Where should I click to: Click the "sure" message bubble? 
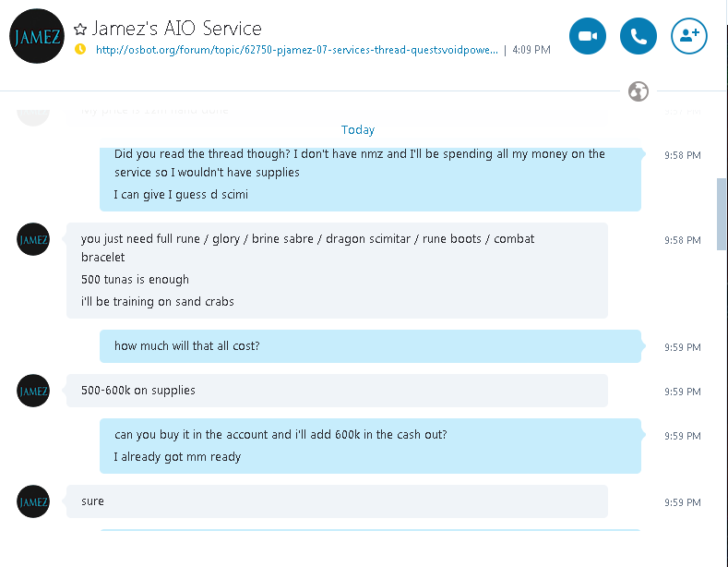[x=92, y=501]
